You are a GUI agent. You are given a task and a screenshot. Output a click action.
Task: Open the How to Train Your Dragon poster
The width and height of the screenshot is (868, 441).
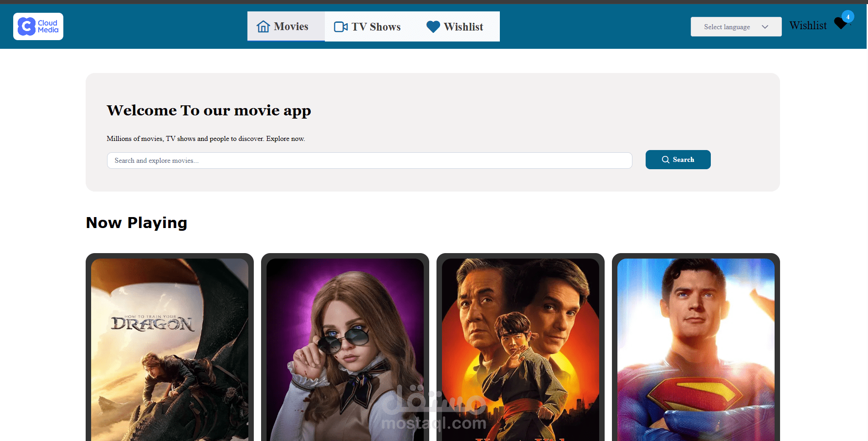click(169, 350)
